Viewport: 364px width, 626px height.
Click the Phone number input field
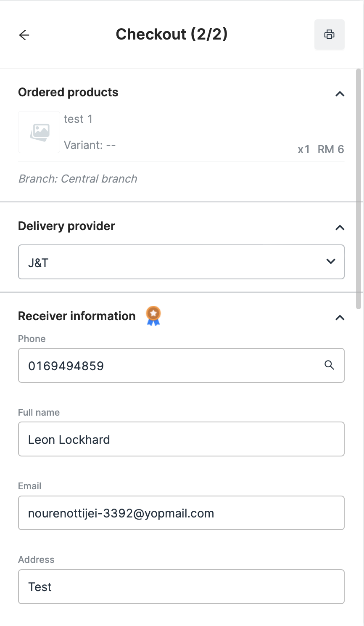(x=168, y=365)
